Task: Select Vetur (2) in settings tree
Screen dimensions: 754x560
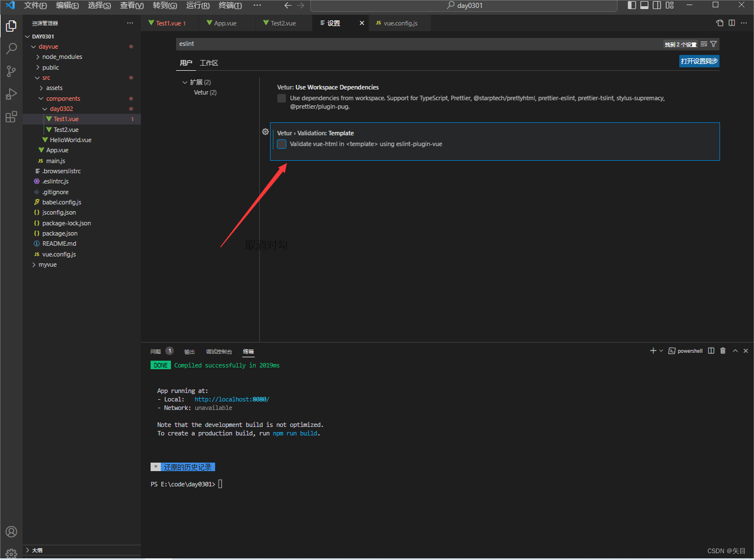Action: point(205,92)
